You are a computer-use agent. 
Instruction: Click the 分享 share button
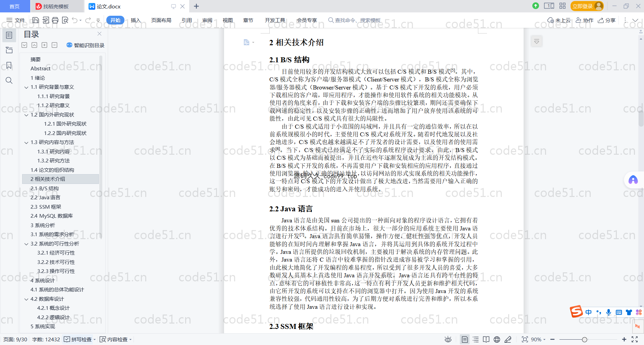(x=607, y=20)
